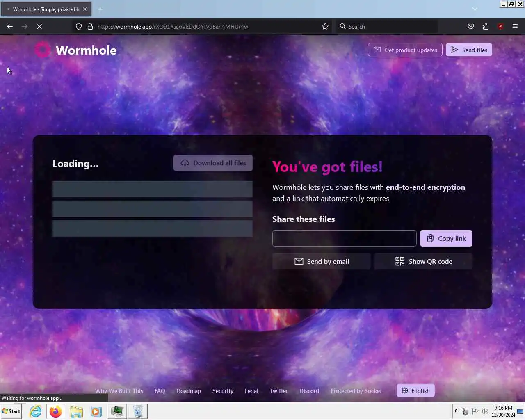Image resolution: width=525 pixels, height=420 pixels.
Task: Stop page loading with the X button
Action: [x=39, y=27]
